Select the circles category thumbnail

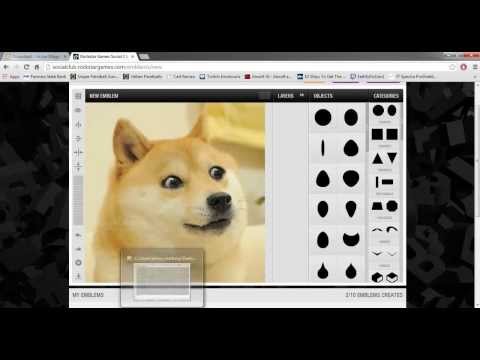(x=384, y=111)
